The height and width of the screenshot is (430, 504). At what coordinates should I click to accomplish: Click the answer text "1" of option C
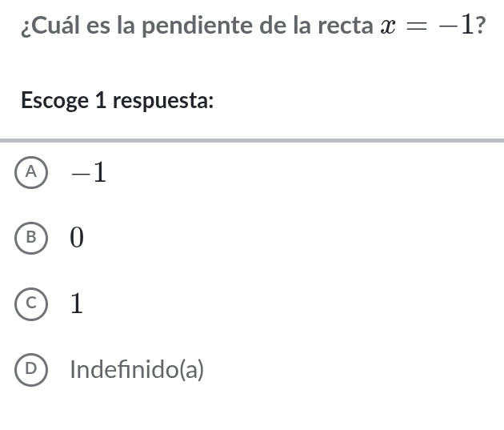(76, 303)
